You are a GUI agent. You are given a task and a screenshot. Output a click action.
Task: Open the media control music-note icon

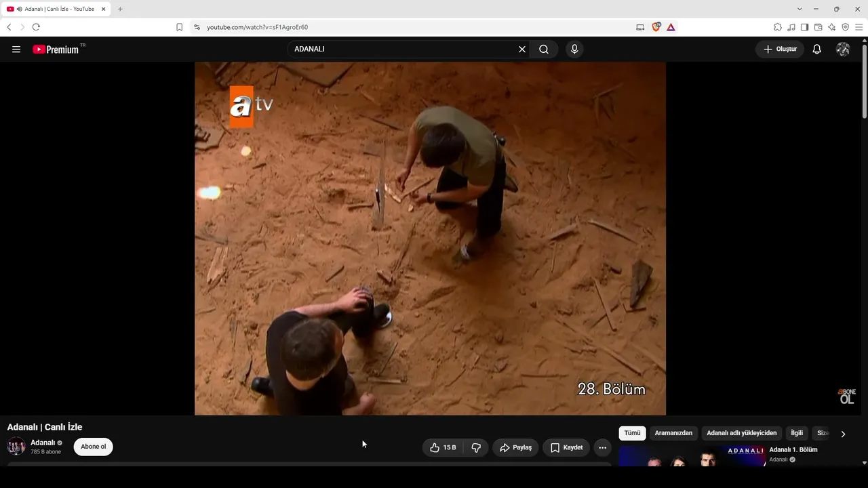[x=791, y=27]
